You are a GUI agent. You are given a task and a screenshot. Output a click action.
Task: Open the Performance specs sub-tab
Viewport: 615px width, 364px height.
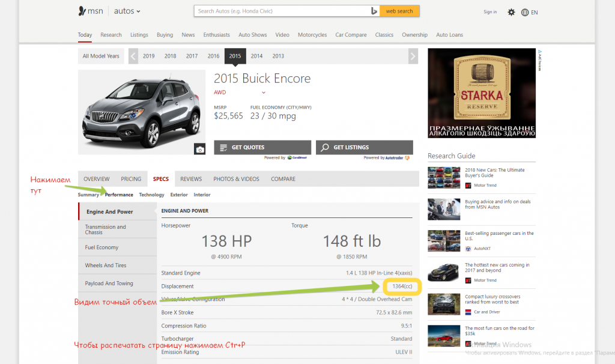pyautogui.click(x=119, y=195)
